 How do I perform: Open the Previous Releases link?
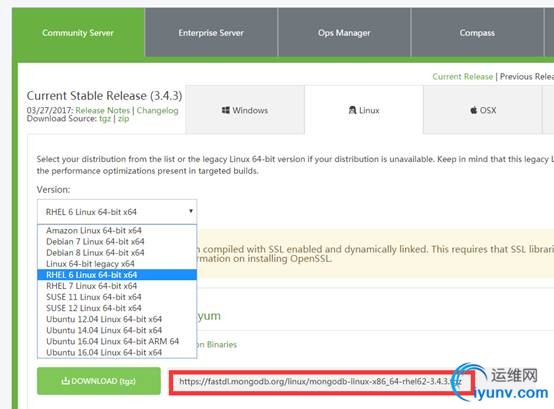pyautogui.click(x=527, y=76)
